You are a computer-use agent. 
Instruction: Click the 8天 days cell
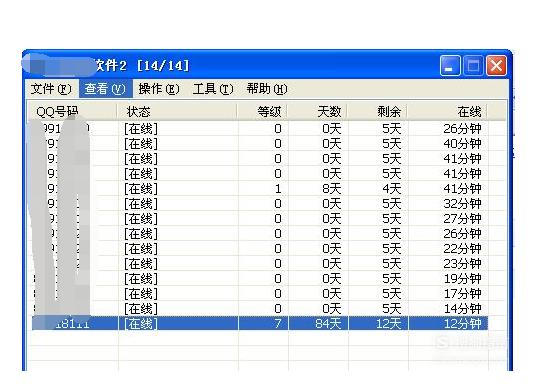click(x=331, y=189)
